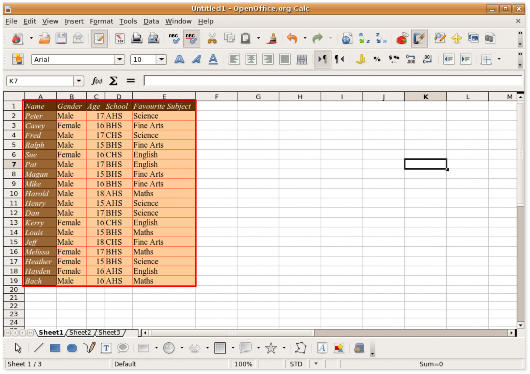Click the Cut scissors icon

[212, 38]
